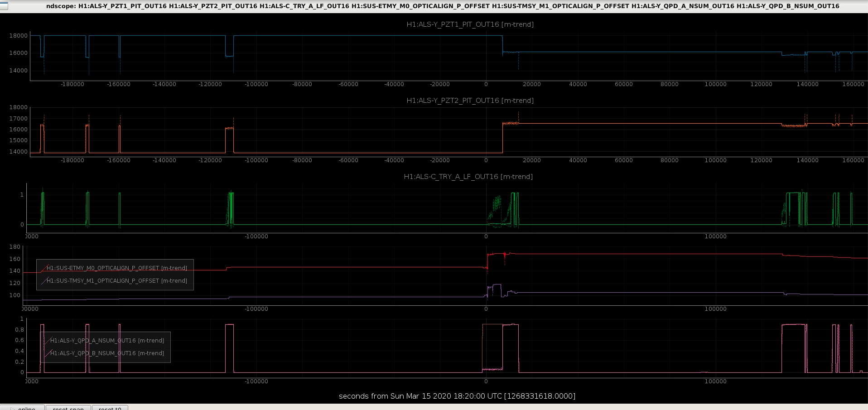This screenshot has height=410, width=868.
Task: Click the orange PZT2 trace step near t=0
Action: [502, 138]
